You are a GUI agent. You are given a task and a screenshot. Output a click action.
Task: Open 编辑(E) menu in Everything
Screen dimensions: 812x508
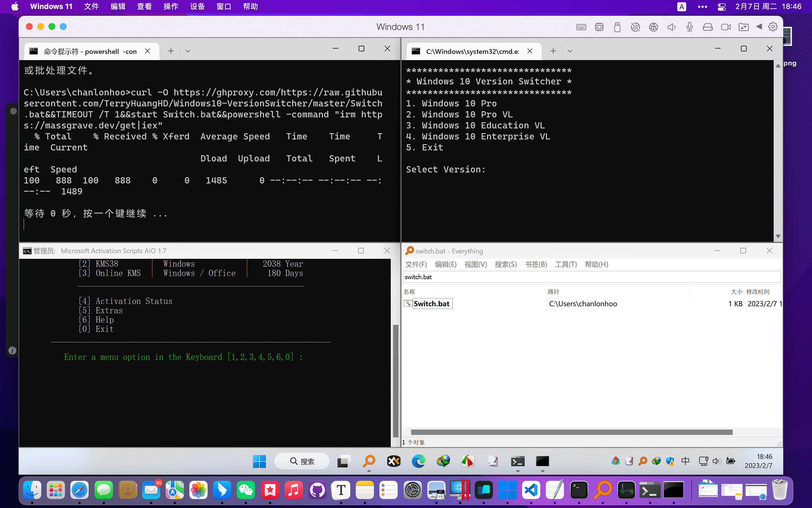pos(445,264)
